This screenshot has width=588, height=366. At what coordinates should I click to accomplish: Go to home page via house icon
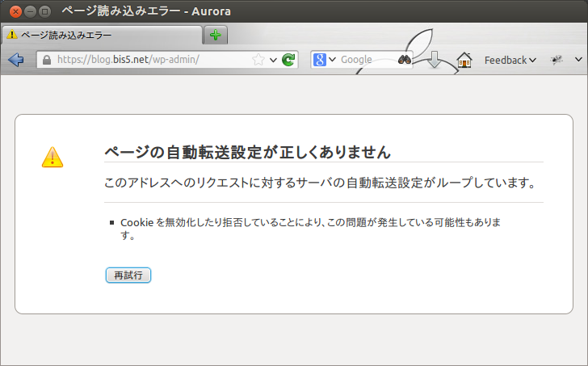click(x=464, y=60)
